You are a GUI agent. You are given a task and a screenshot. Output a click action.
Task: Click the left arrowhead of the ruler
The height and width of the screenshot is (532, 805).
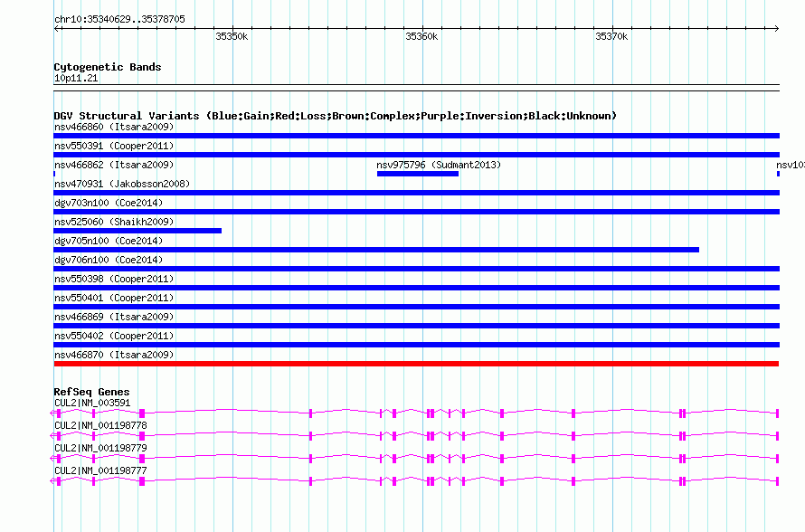point(57,29)
